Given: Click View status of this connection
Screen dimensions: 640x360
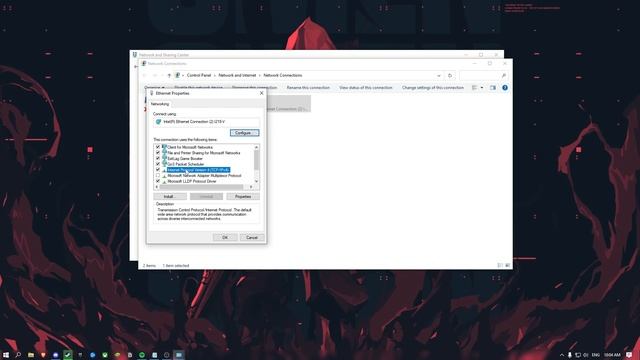Looking at the screenshot, I should point(366,88).
